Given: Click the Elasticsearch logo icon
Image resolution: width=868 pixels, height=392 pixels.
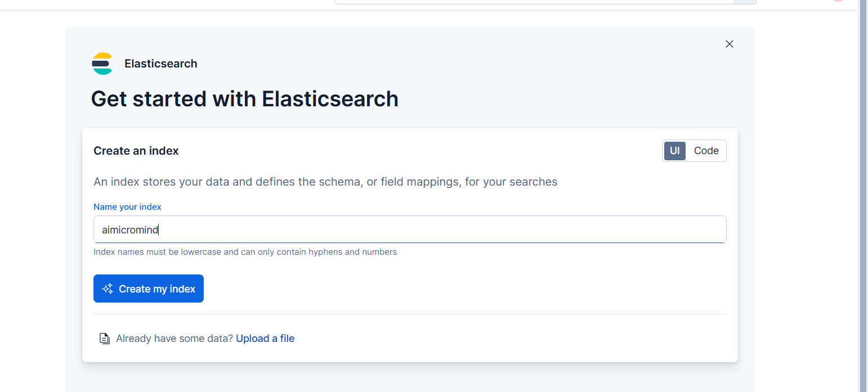Looking at the screenshot, I should click(x=102, y=64).
